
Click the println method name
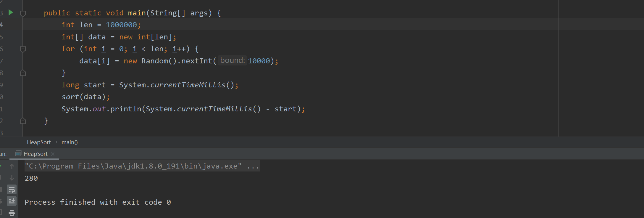126,109
